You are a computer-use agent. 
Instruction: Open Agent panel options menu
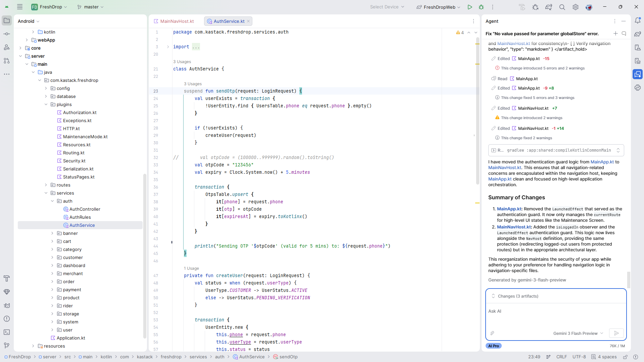pos(615,21)
